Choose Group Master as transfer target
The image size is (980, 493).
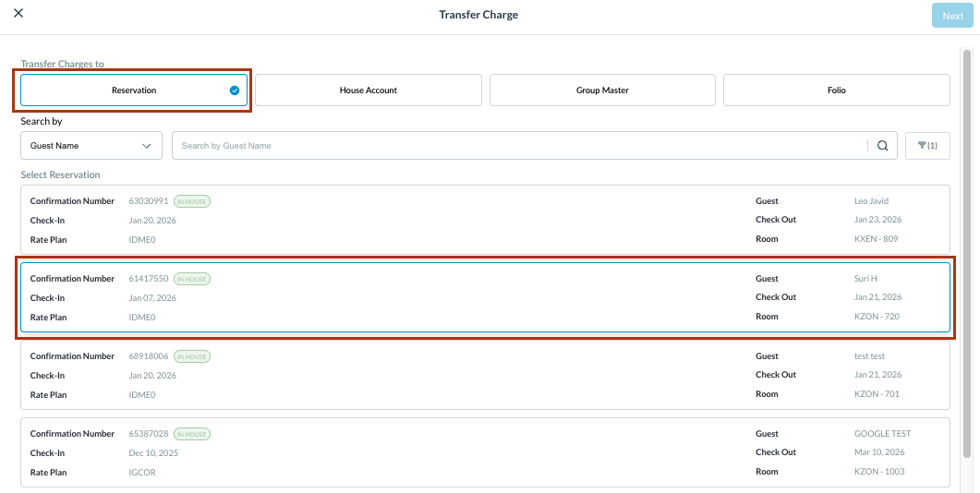[602, 90]
